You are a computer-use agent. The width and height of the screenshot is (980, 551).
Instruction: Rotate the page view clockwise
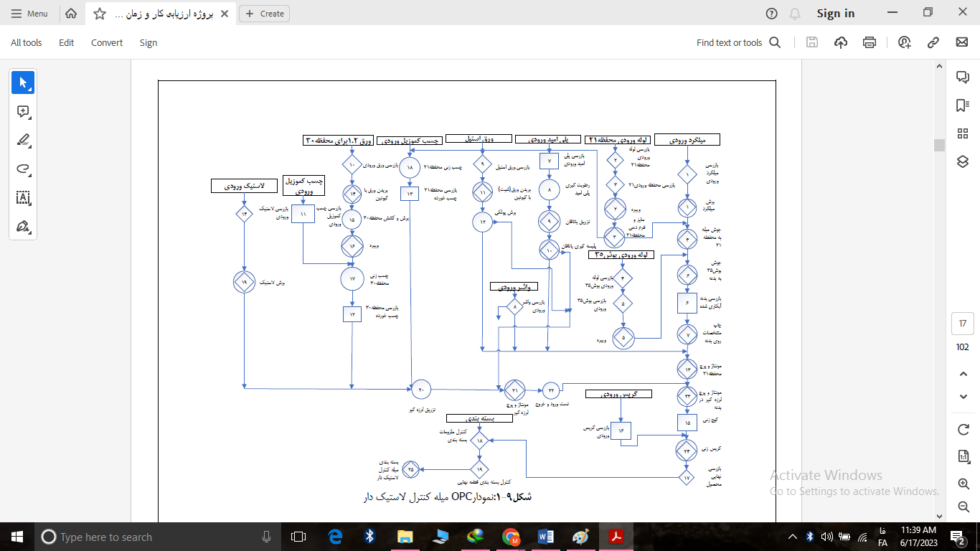963,429
